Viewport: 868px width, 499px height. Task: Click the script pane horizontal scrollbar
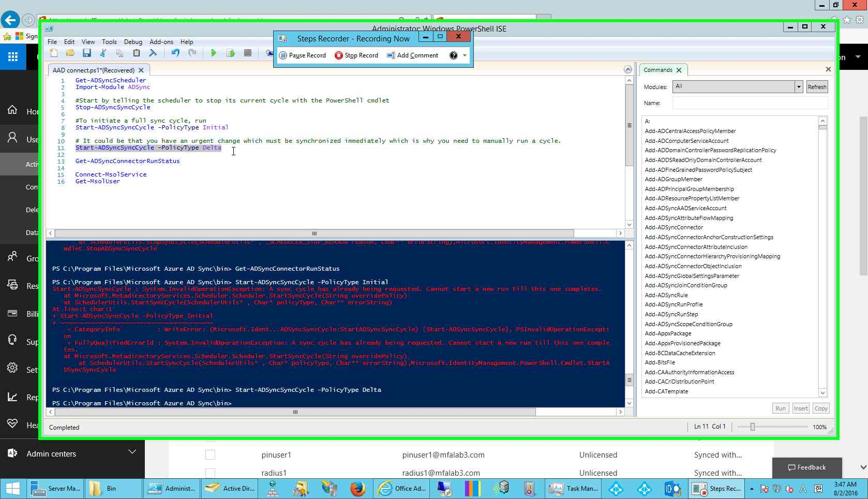(x=314, y=233)
